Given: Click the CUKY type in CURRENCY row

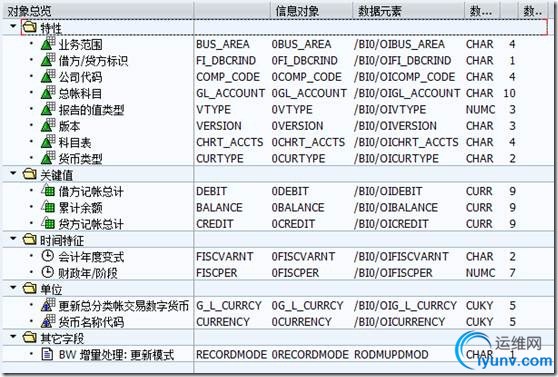Looking at the screenshot, I should pyautogui.click(x=479, y=322).
